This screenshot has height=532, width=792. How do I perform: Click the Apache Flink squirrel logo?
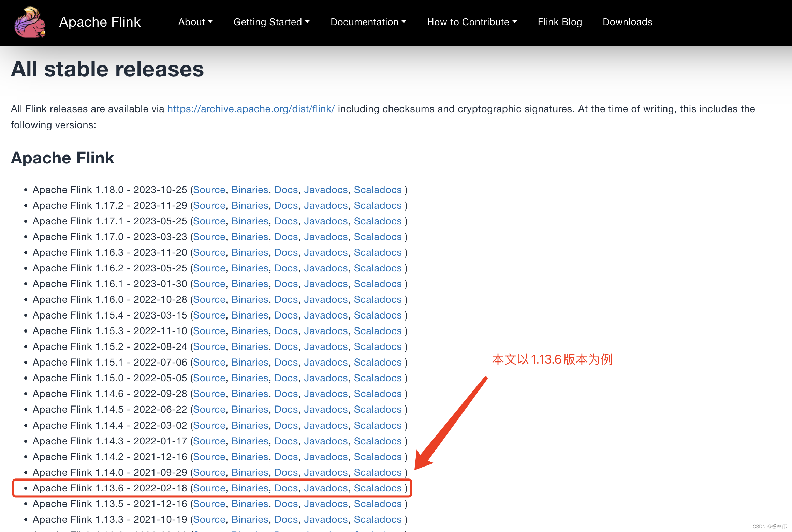[x=30, y=23]
